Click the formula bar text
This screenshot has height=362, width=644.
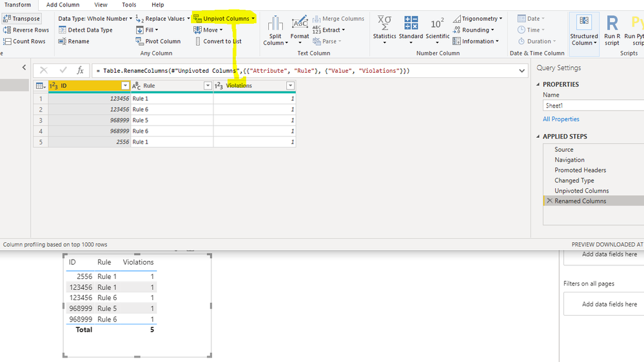coord(252,71)
